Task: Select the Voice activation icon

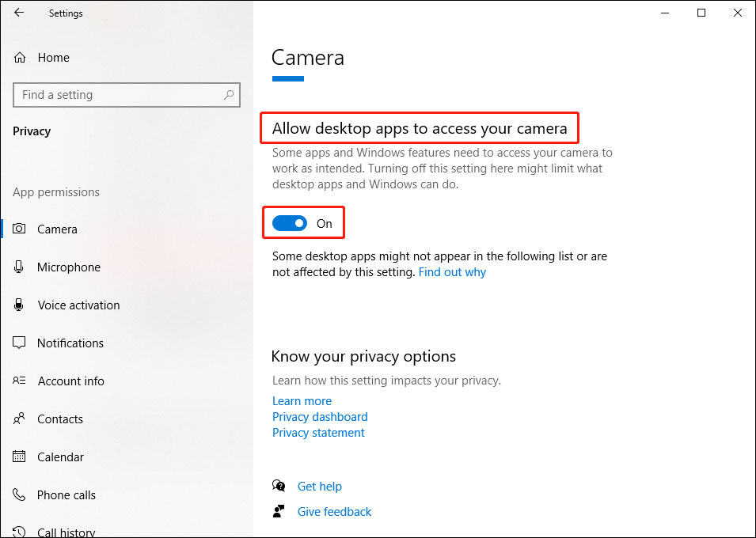Action: point(19,305)
